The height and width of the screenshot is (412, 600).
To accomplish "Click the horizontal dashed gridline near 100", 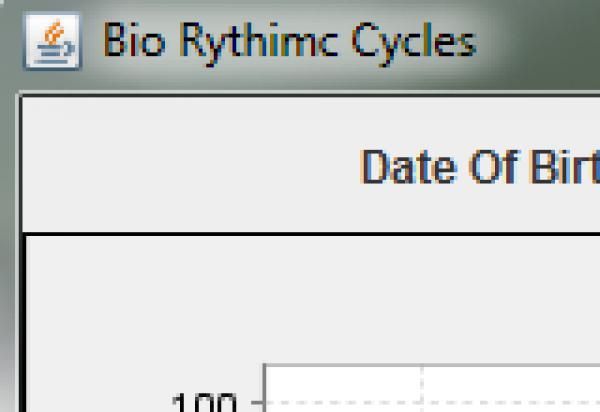I will click(x=500, y=405).
